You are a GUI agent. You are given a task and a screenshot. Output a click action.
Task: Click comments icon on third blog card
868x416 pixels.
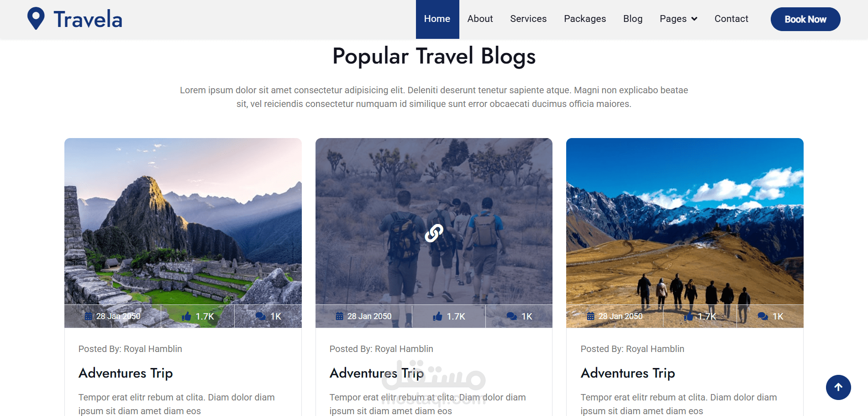click(763, 316)
